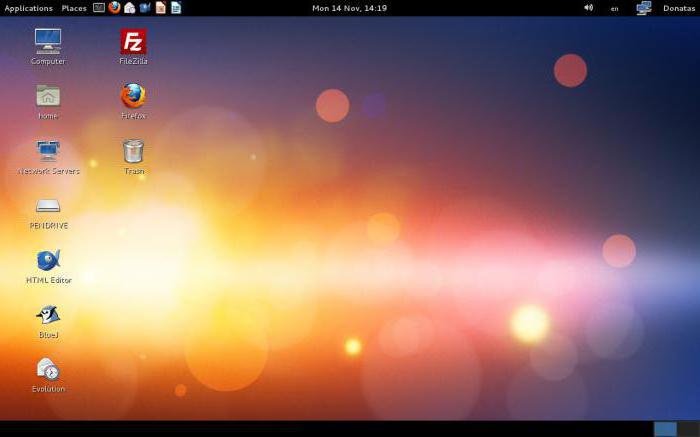Open the volume speaker indicator

point(588,8)
